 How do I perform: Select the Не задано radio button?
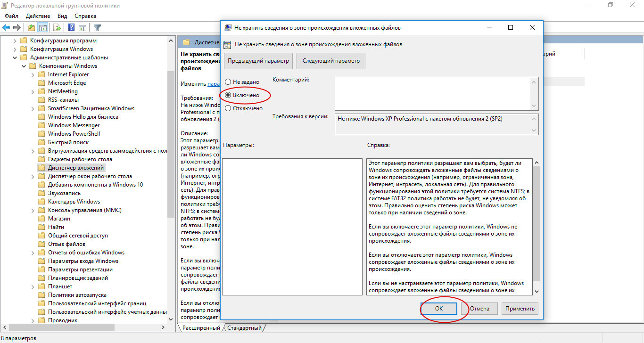(x=228, y=82)
